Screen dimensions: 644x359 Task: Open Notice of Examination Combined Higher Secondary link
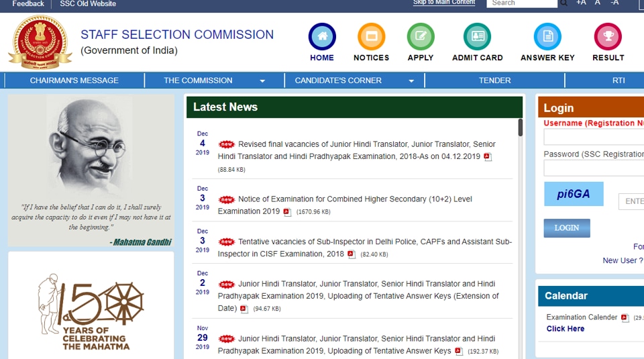pos(345,205)
